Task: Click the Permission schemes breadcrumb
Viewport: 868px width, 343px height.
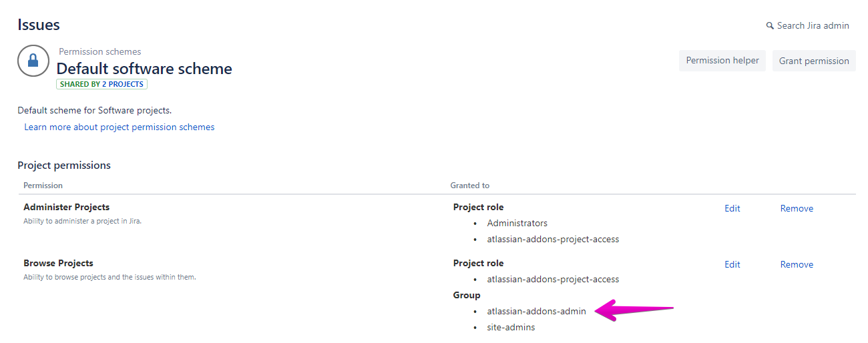Action: (99, 51)
